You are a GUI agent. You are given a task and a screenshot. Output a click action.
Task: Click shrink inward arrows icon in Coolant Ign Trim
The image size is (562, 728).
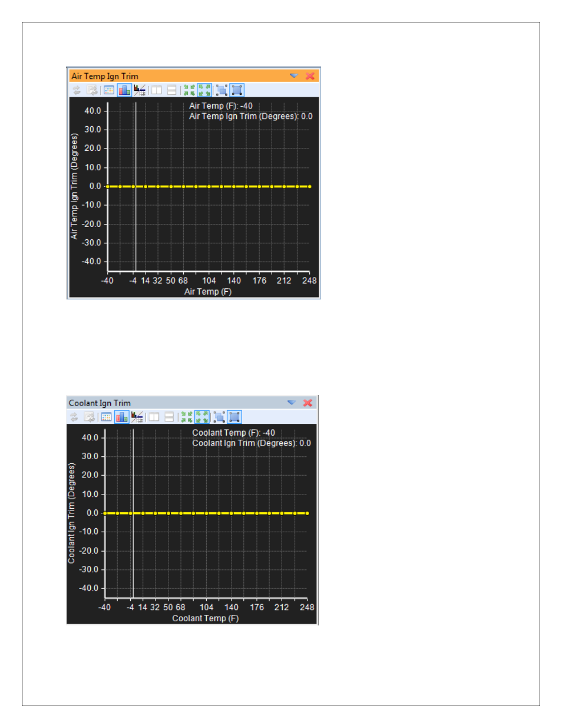point(187,417)
